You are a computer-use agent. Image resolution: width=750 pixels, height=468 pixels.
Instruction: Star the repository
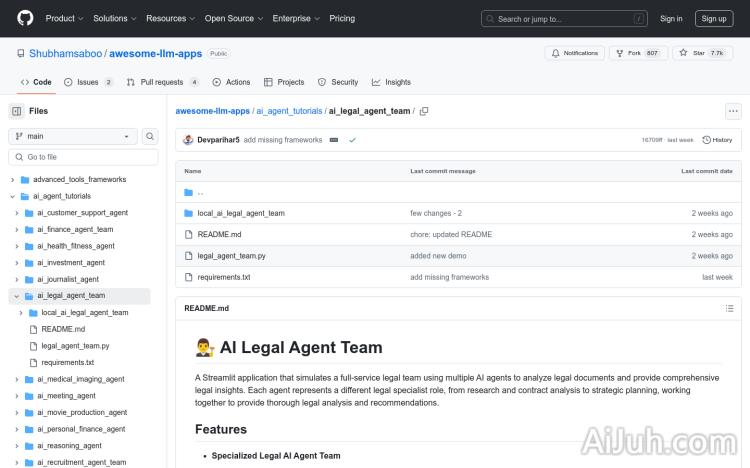coord(703,53)
